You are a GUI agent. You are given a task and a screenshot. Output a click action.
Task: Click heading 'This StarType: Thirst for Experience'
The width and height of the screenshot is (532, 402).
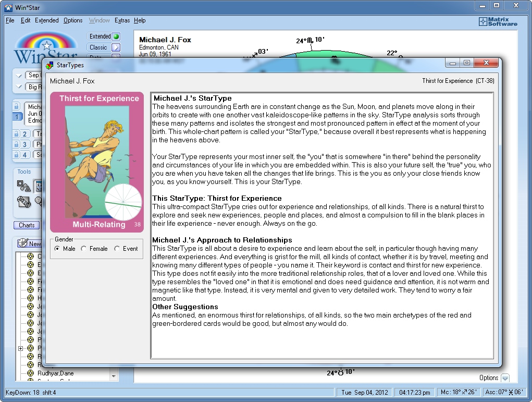click(x=217, y=198)
